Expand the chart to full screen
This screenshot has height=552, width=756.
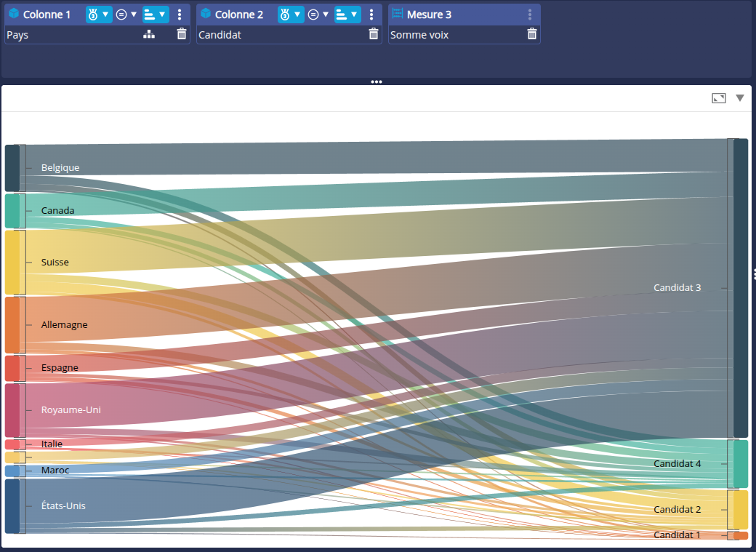click(718, 98)
